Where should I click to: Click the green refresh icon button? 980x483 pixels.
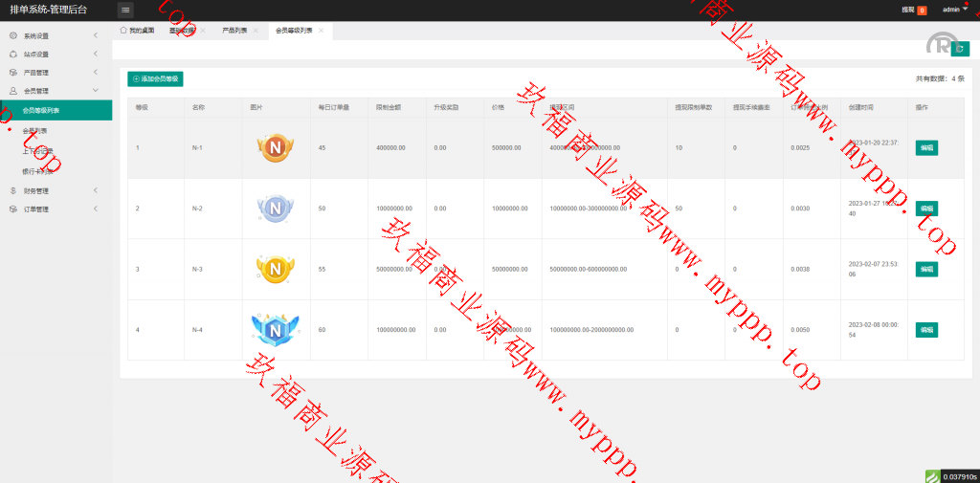(x=960, y=48)
